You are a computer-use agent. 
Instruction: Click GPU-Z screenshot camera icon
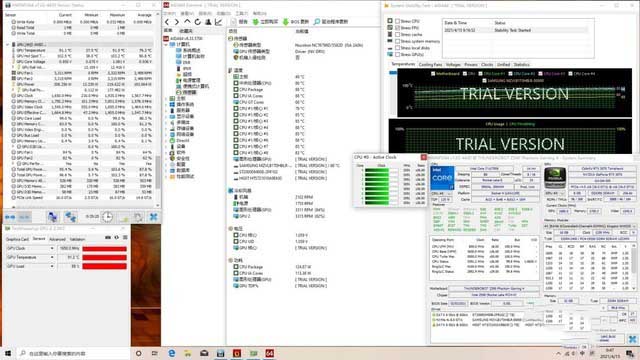pos(108,238)
